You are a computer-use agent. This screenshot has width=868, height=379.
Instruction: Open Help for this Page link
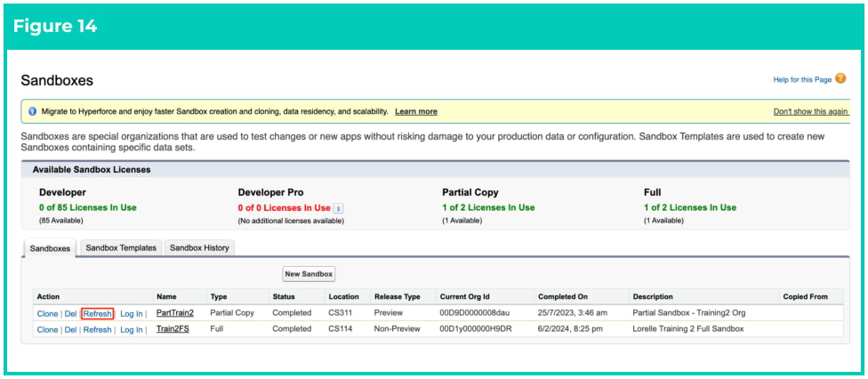(802, 80)
